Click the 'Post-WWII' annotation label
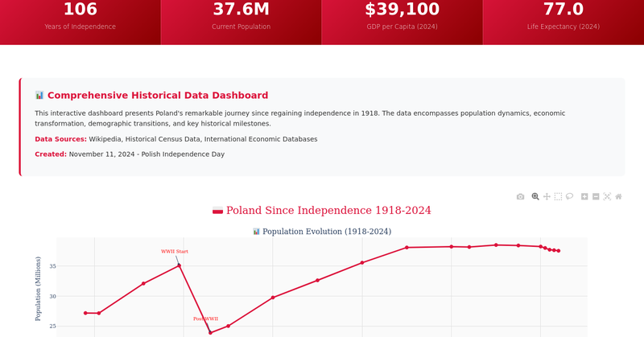The height and width of the screenshot is (337, 644). [x=206, y=319]
